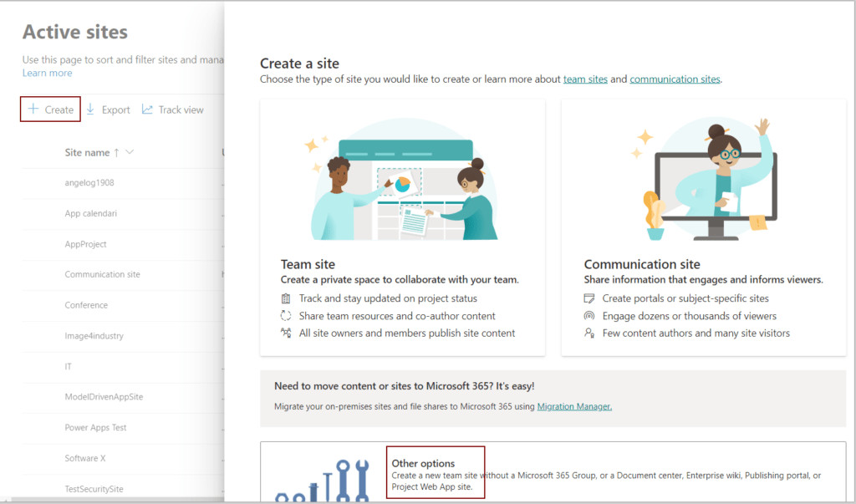
Task: Click the Active sites page title
Action: click(x=74, y=33)
